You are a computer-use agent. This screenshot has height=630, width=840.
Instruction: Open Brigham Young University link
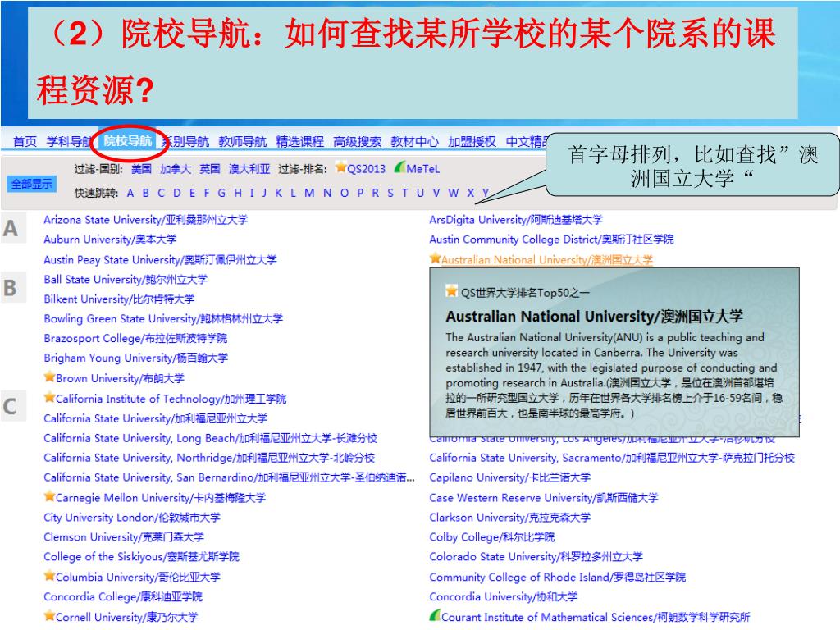(135, 358)
